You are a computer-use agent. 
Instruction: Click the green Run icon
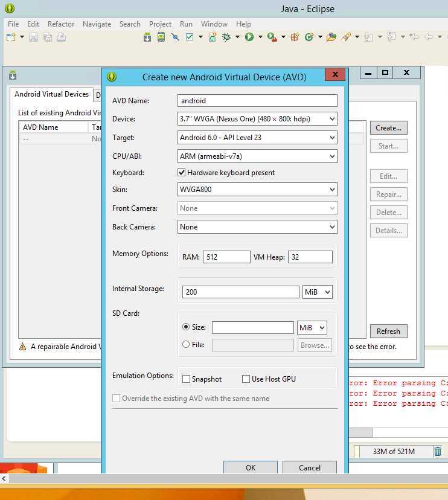[x=249, y=37]
